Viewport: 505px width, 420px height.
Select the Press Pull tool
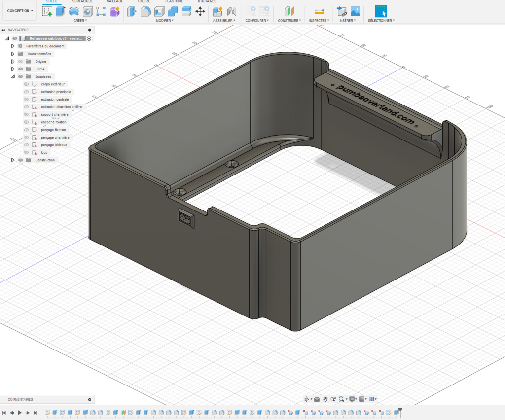pos(132,12)
